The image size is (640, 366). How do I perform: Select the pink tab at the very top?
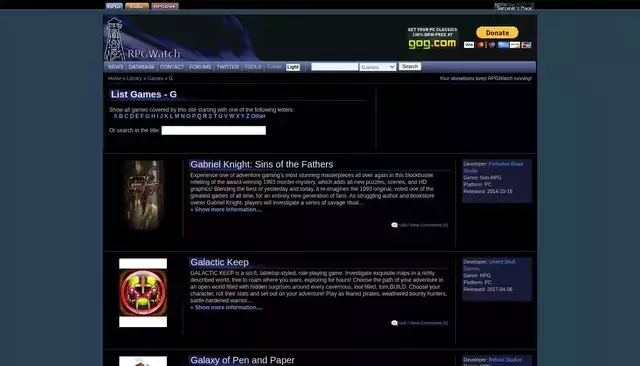pos(165,6)
